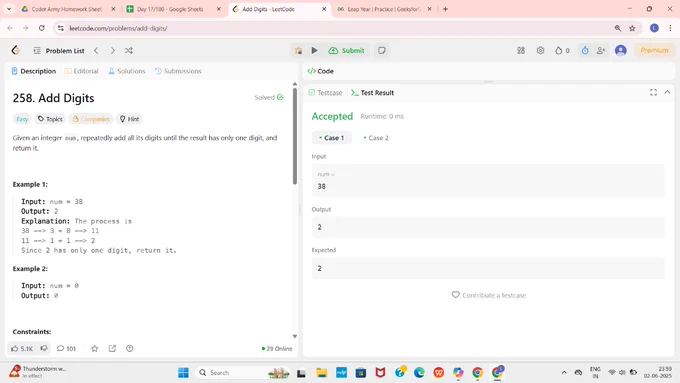Click the Expected value box
The width and height of the screenshot is (680, 383).
tap(488, 268)
